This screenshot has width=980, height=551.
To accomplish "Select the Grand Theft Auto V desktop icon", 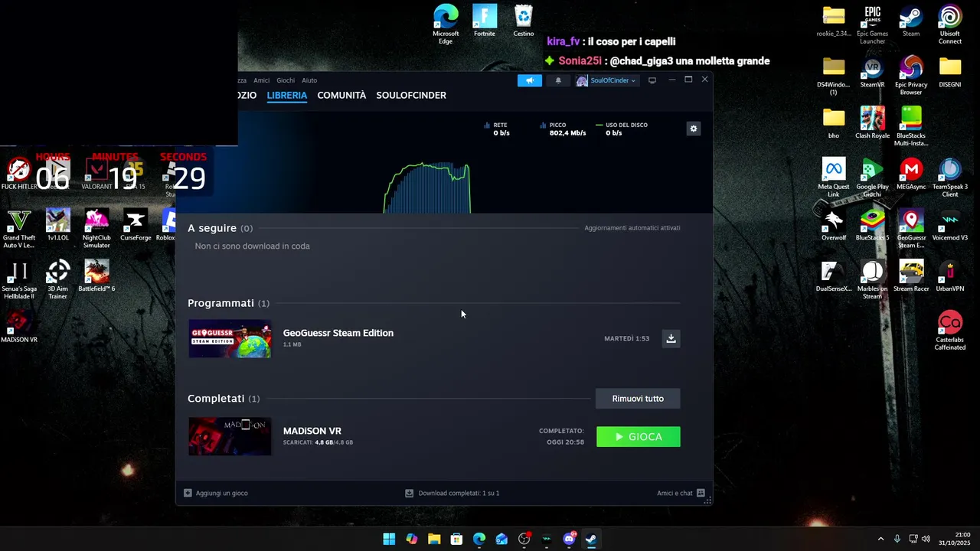I will (19, 229).
